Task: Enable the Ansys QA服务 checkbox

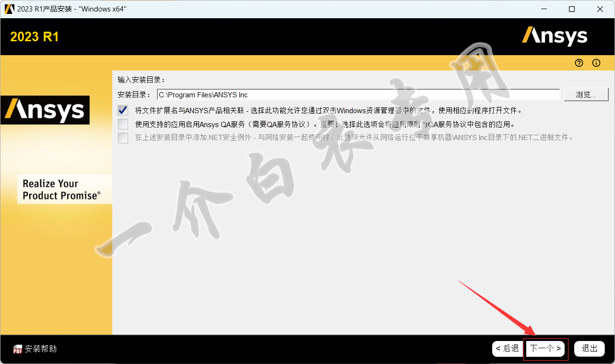Action: pos(123,124)
